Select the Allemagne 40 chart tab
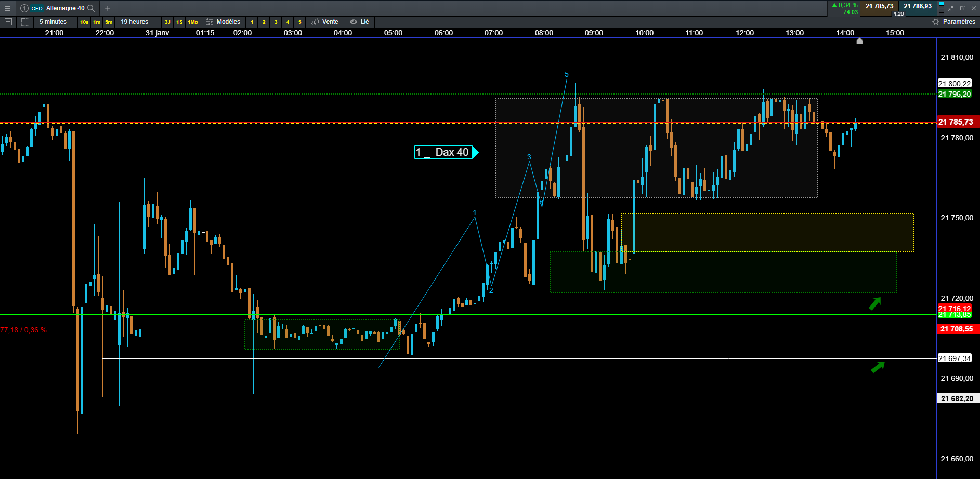This screenshot has height=479, width=980. [65, 8]
